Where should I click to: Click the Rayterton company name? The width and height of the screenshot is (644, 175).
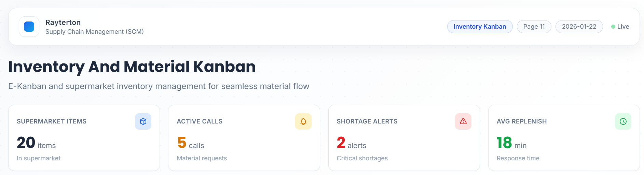pyautogui.click(x=63, y=23)
